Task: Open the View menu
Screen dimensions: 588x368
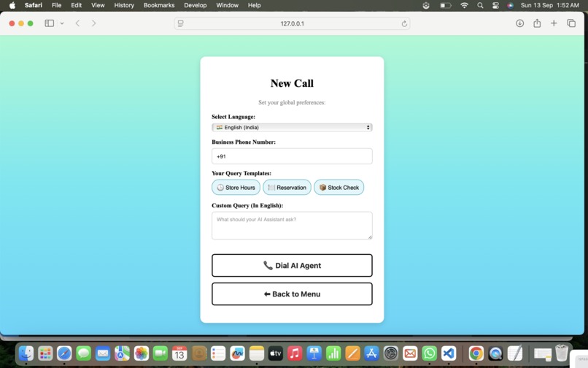Action: pos(98,5)
